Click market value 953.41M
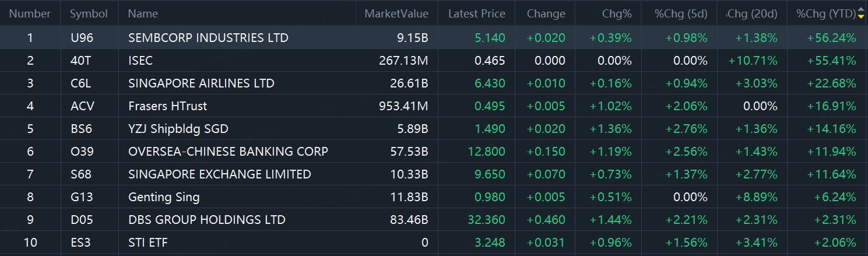The width and height of the screenshot is (868, 256). (403, 106)
